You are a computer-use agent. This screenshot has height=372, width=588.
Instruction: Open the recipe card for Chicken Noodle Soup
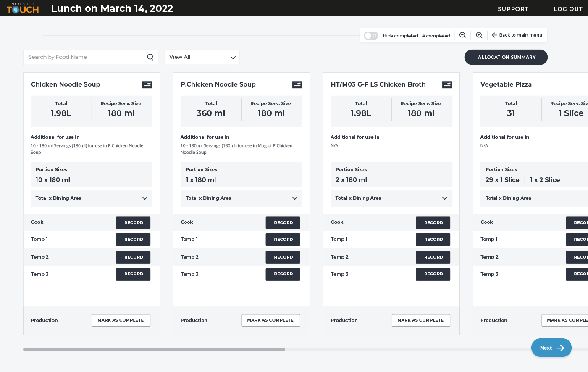point(147,84)
